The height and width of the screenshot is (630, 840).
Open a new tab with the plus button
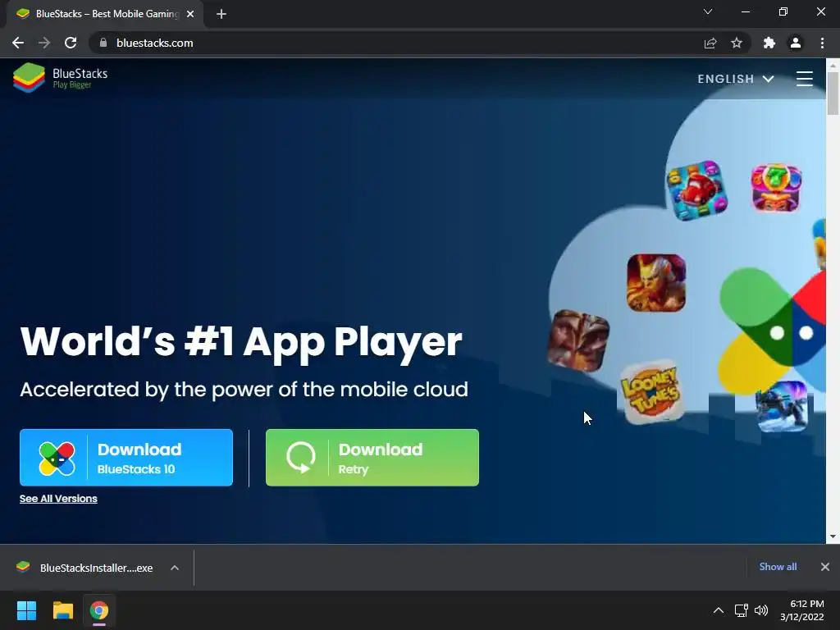(221, 14)
